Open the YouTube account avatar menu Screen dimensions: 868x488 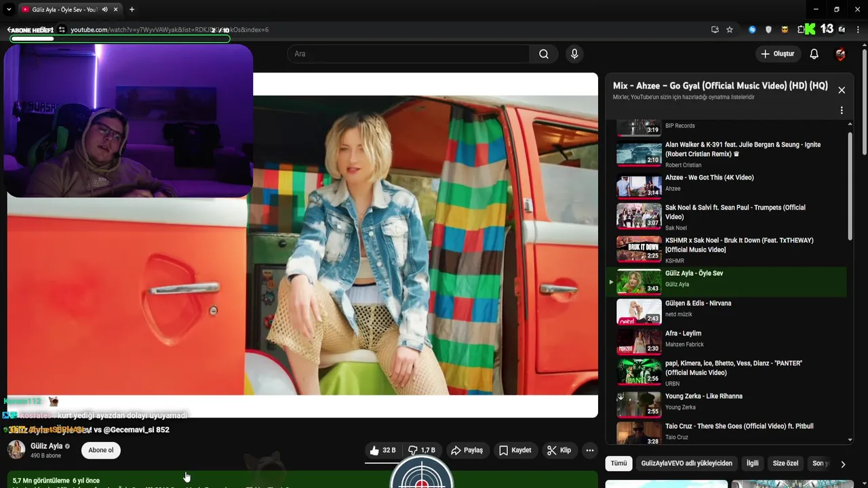841,54
